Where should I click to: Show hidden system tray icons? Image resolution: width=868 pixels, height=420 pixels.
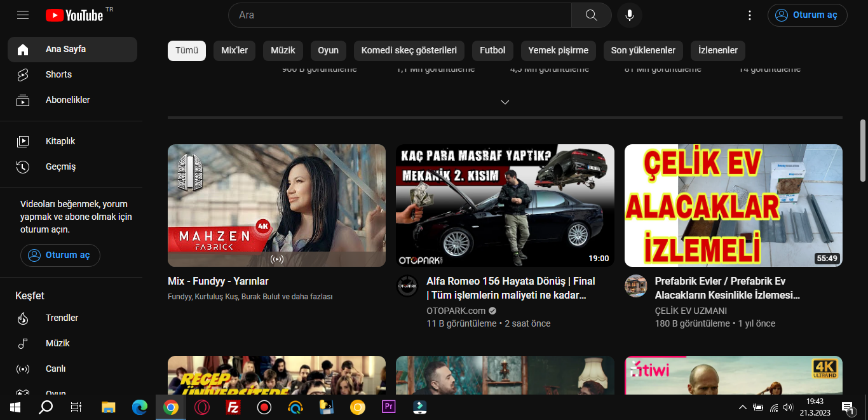tap(742, 407)
